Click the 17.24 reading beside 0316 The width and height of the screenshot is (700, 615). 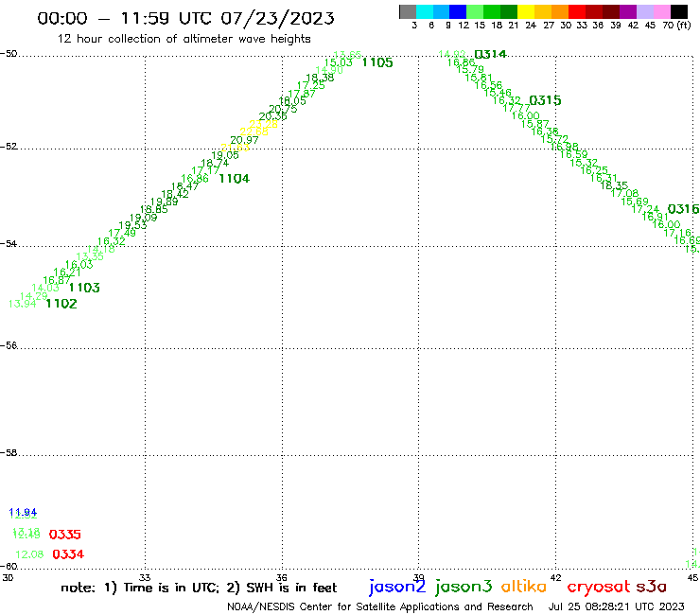point(645,209)
